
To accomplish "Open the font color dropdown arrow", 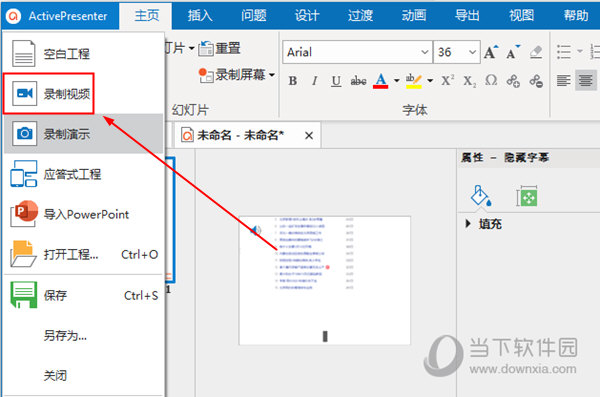I will [397, 81].
